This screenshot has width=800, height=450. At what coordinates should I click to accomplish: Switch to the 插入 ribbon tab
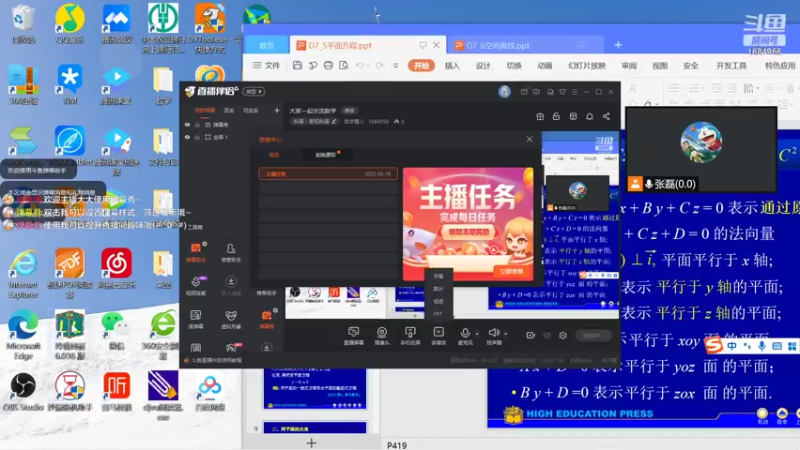click(x=452, y=65)
